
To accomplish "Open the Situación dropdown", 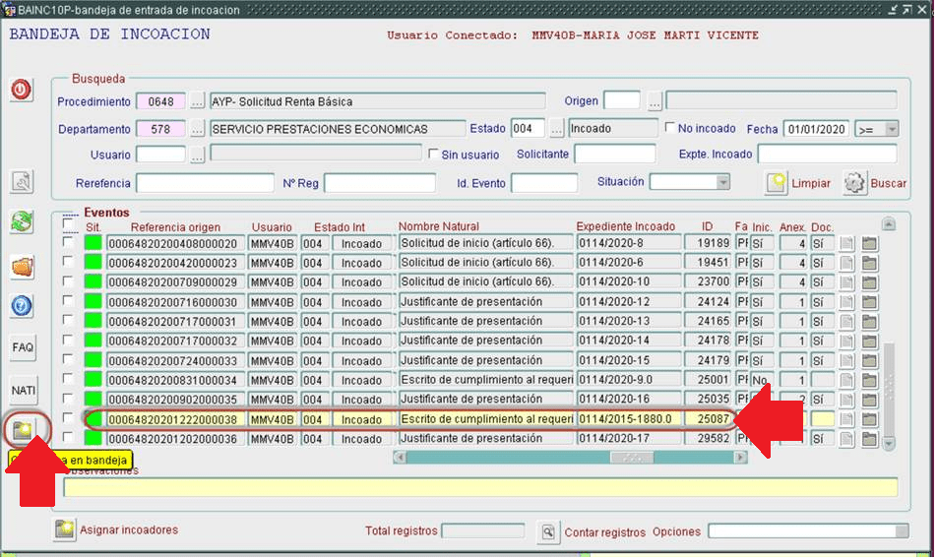I will (722, 182).
